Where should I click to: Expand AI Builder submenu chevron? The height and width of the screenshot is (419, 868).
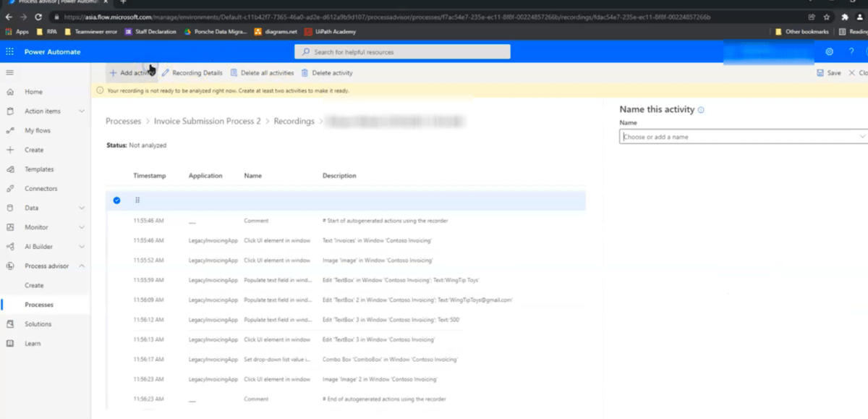(x=82, y=247)
